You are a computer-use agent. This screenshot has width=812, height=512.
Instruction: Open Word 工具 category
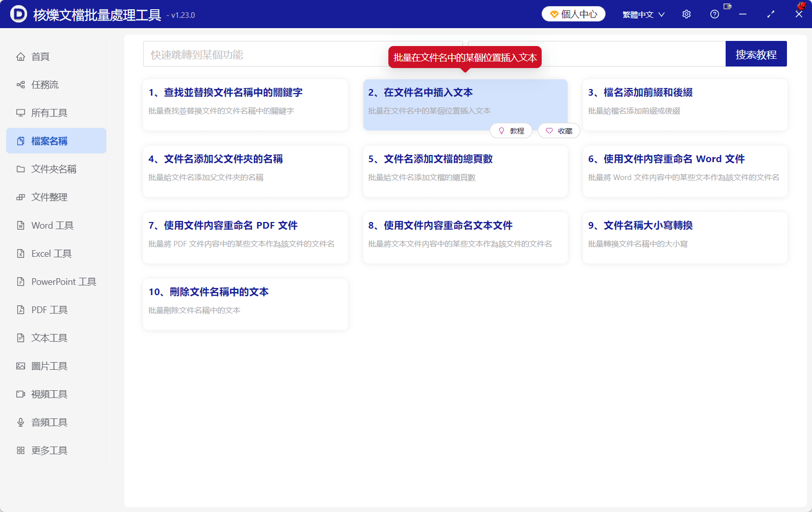pyautogui.click(x=56, y=226)
